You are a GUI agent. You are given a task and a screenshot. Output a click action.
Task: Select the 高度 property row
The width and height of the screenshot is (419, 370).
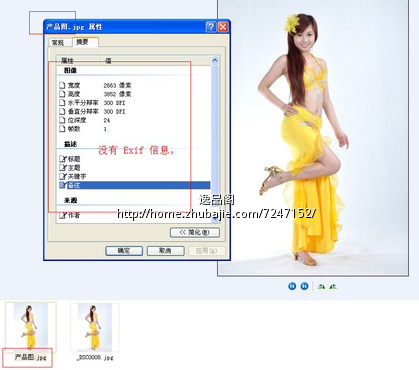[133, 94]
